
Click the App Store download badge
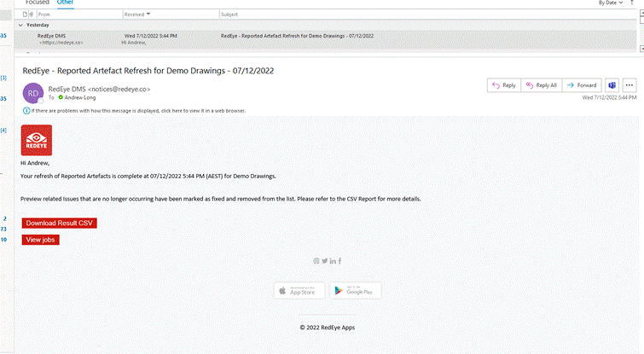point(299,291)
